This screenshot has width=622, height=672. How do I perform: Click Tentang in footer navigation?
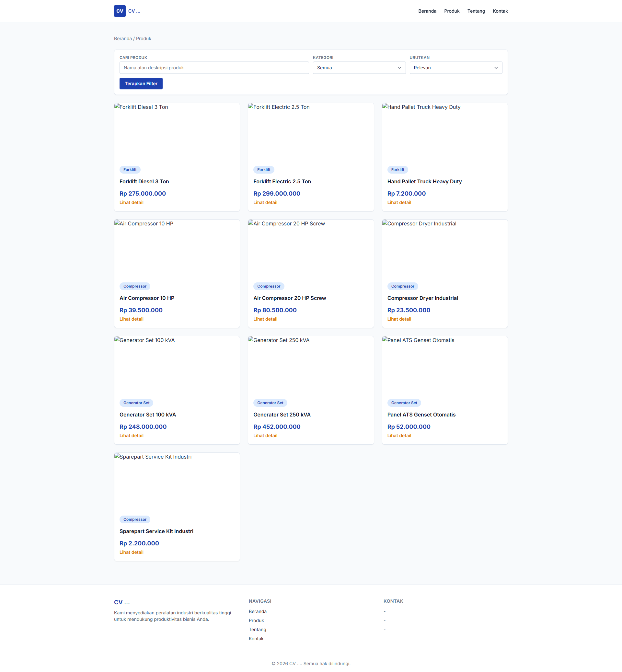[x=257, y=630]
